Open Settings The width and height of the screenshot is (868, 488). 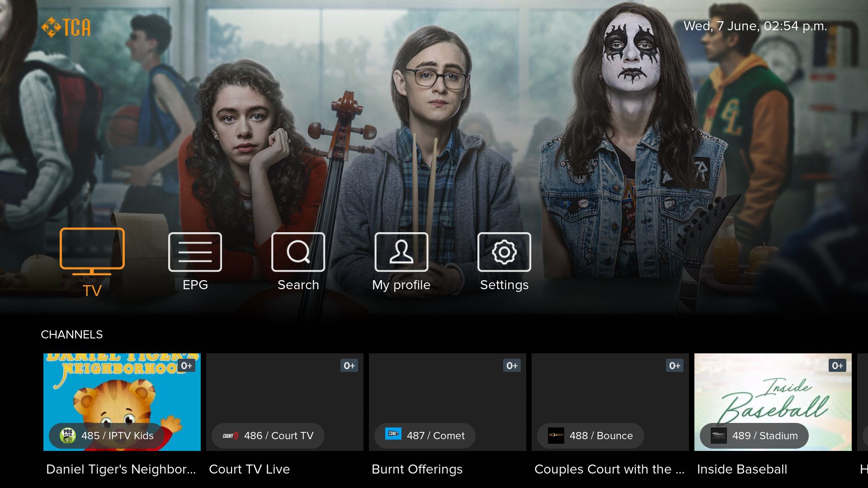pyautogui.click(x=504, y=252)
